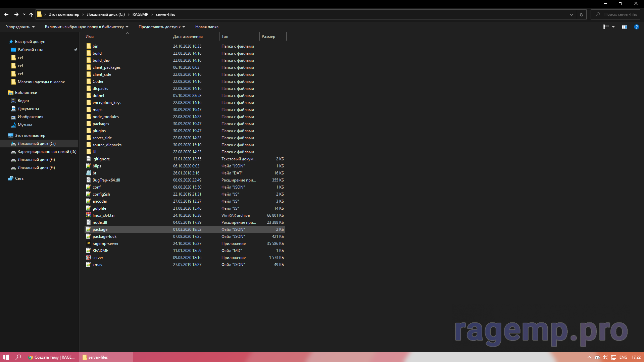Switch ENG input language indicator
This screenshot has width=644, height=362.
(x=623, y=357)
